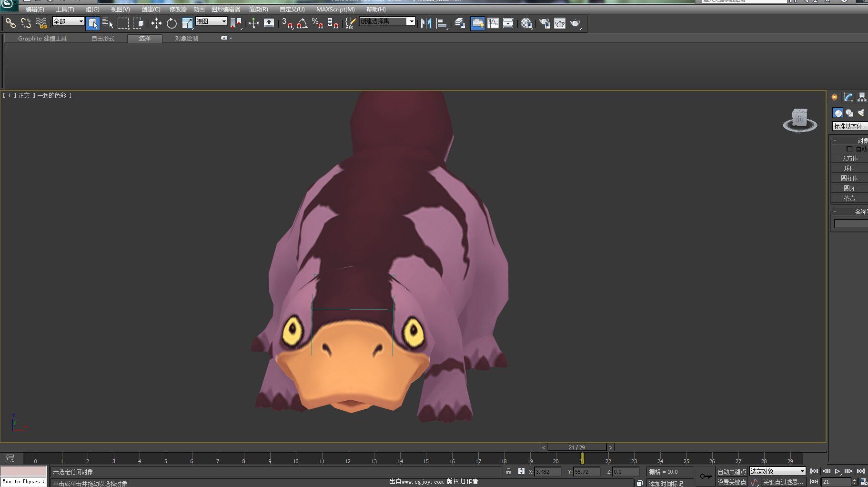This screenshot has width=868, height=487.
Task: Open the MAXScript(M) menu
Action: pos(335,10)
